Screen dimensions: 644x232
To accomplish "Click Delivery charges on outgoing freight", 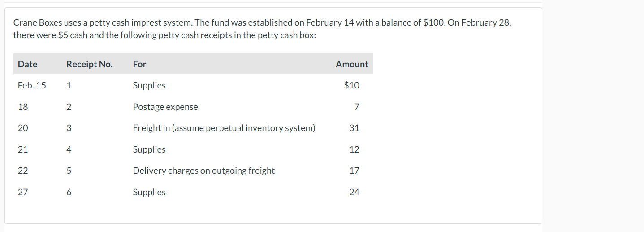I will pyautogui.click(x=203, y=171).
